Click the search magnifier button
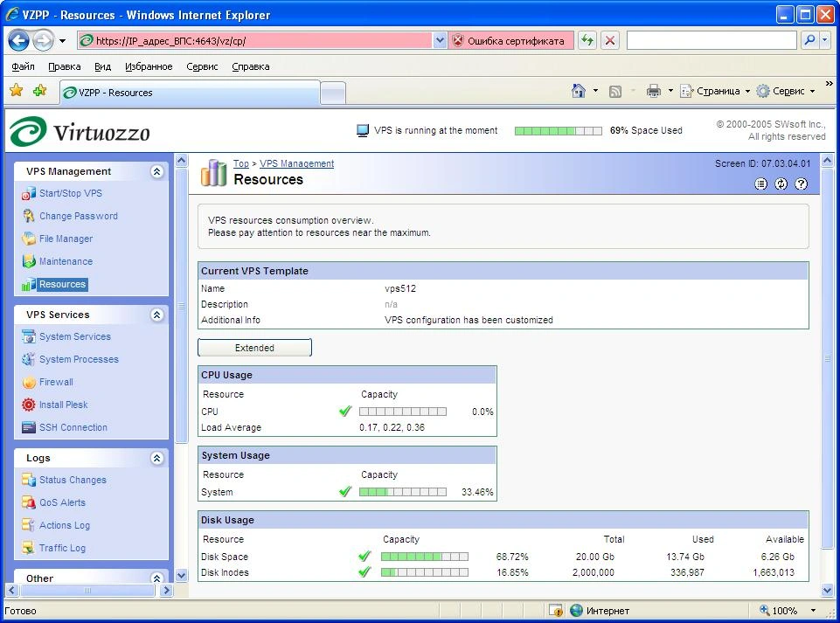The image size is (840, 623). coord(810,40)
